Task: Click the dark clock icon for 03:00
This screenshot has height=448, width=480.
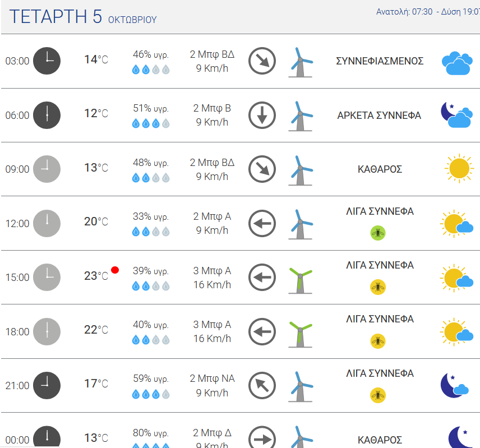Action: pyautogui.click(x=47, y=61)
